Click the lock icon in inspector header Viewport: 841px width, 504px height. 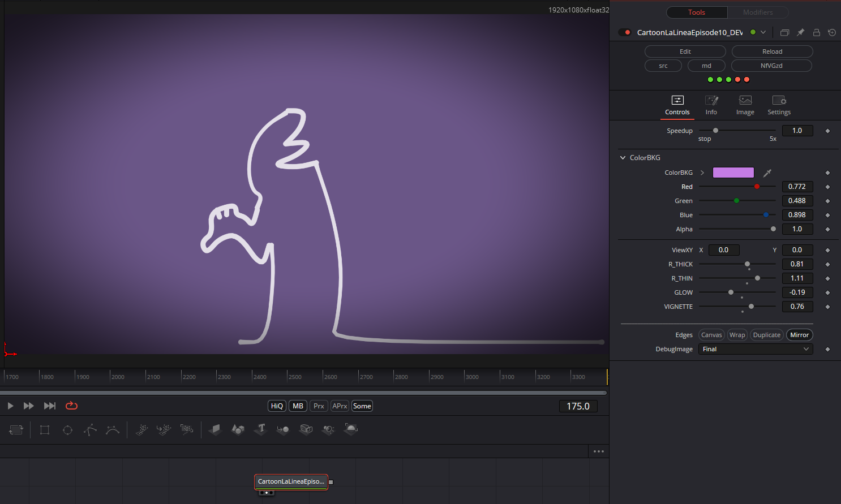[816, 32]
